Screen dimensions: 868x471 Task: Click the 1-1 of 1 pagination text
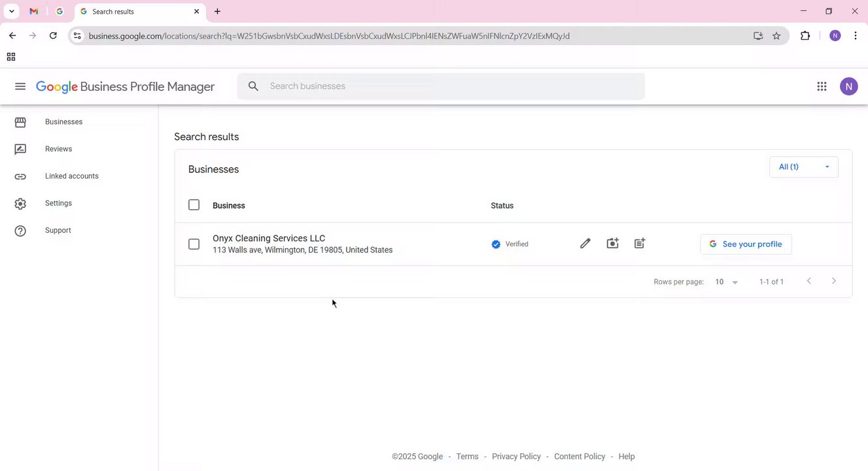pos(771,282)
